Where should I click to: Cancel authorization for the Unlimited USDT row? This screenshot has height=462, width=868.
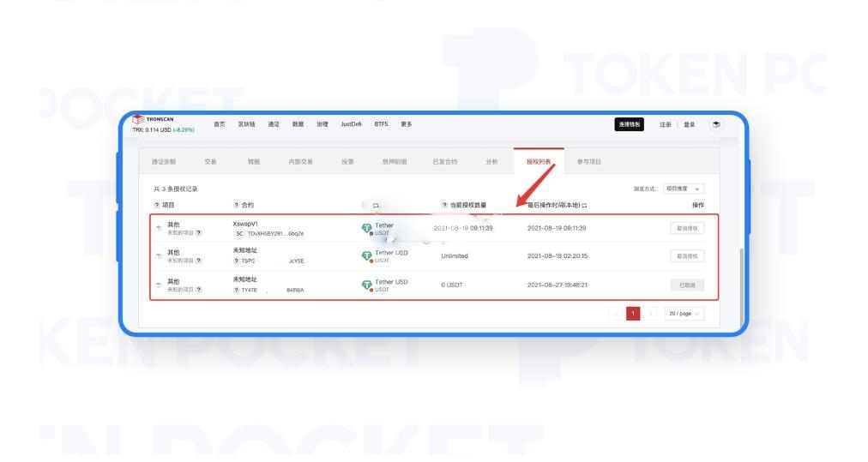686,256
